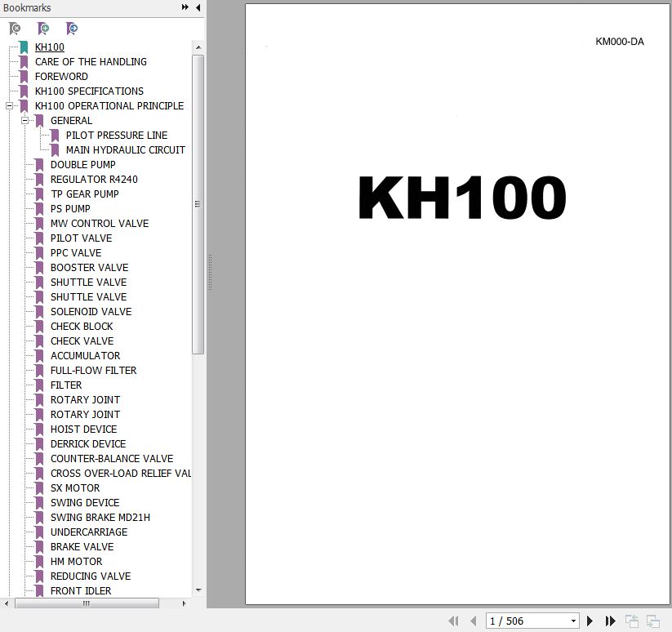Select the COUNTER-BALANCE VALVE bookmark
This screenshot has width=672, height=632.
pos(111,459)
